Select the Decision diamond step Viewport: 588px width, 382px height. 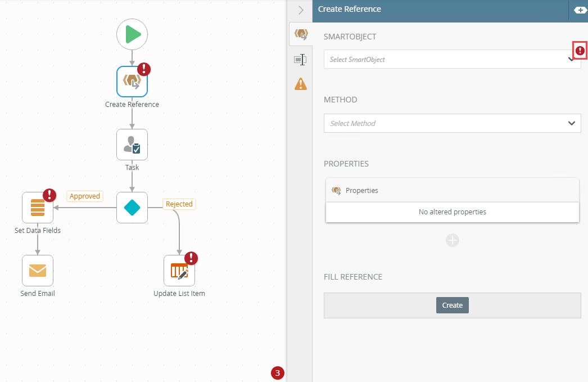click(x=132, y=208)
